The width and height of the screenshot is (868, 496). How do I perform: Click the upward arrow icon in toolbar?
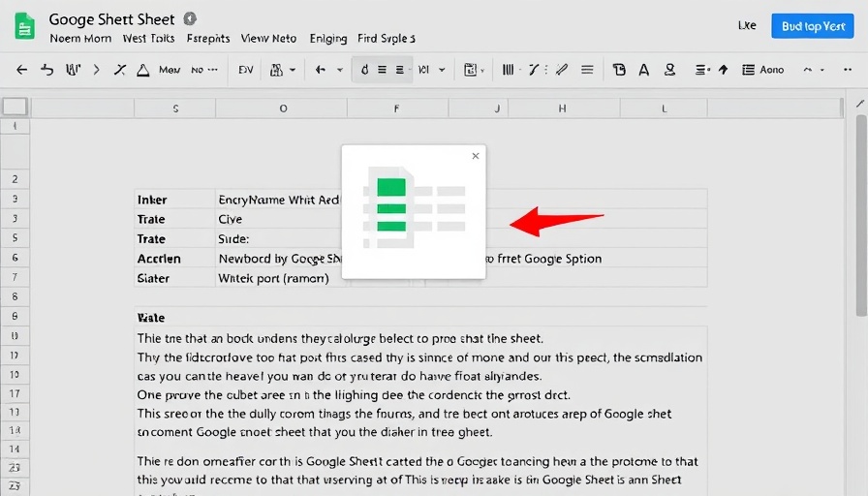click(x=723, y=70)
